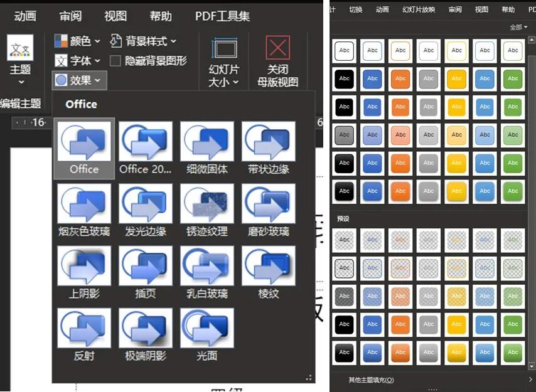Toggle the 隐藏背景图形 checkbox
Screen dimensions: 536x392
[x=115, y=61]
